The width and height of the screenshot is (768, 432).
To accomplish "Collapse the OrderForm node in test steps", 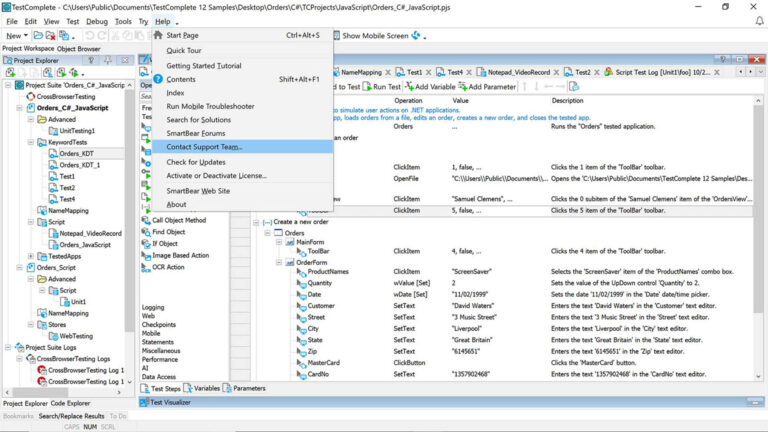I will pyautogui.click(x=279, y=263).
